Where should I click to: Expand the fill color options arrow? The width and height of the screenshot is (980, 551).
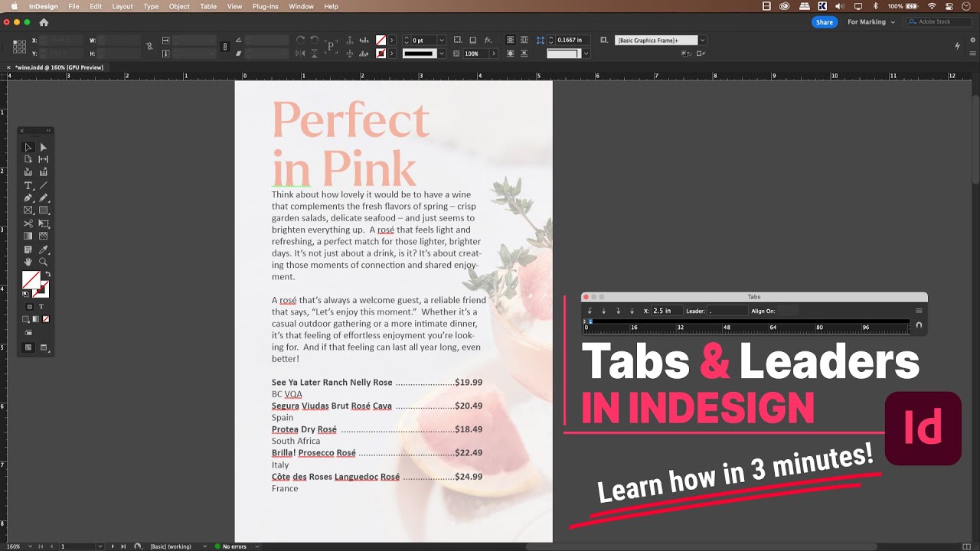coord(391,40)
